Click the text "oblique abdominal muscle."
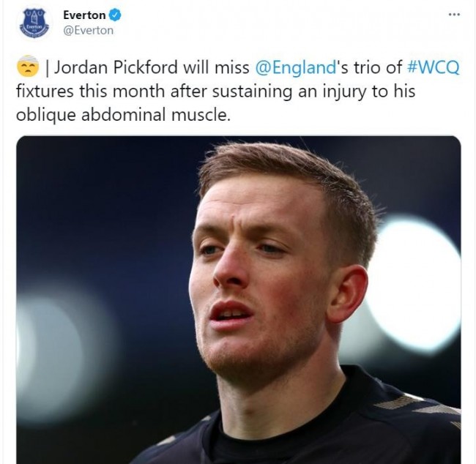The height and width of the screenshot is (464, 476). pyautogui.click(x=123, y=116)
